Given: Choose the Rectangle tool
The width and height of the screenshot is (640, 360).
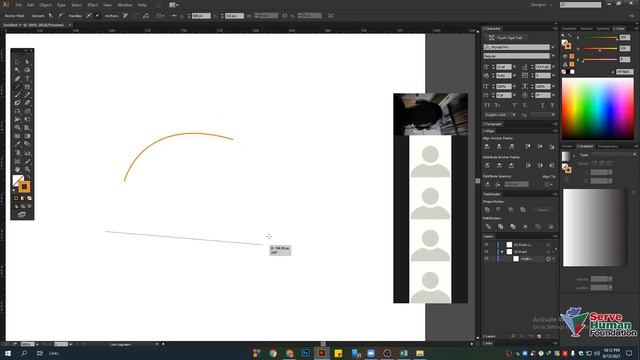Looking at the screenshot, I should (x=27, y=86).
